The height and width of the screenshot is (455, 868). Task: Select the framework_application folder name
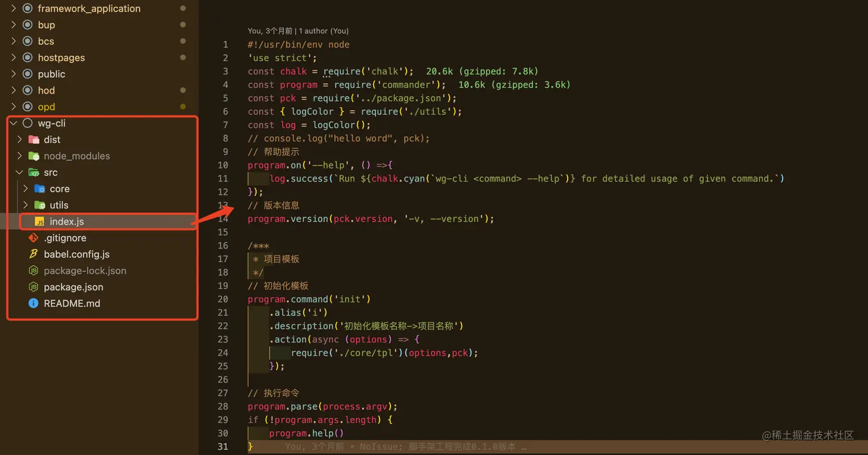point(89,9)
